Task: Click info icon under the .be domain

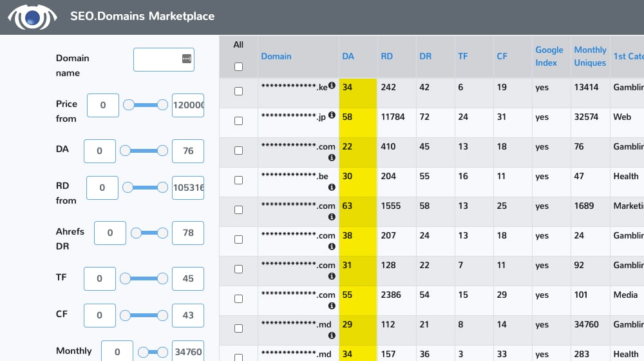Action: 332,187
